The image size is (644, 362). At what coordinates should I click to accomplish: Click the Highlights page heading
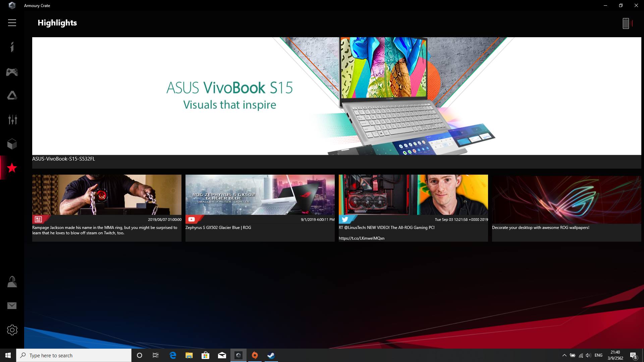(x=57, y=23)
